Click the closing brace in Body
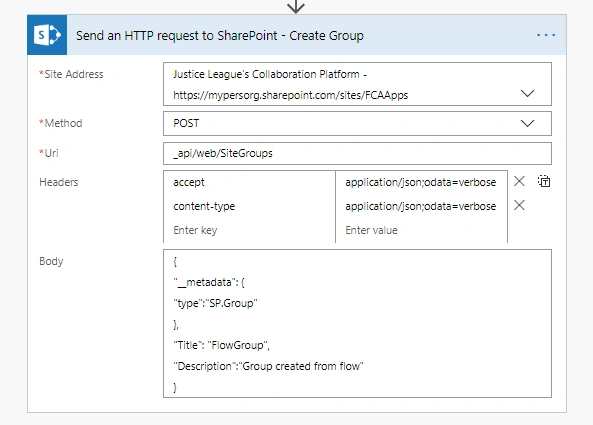The height and width of the screenshot is (425, 593). [175, 387]
